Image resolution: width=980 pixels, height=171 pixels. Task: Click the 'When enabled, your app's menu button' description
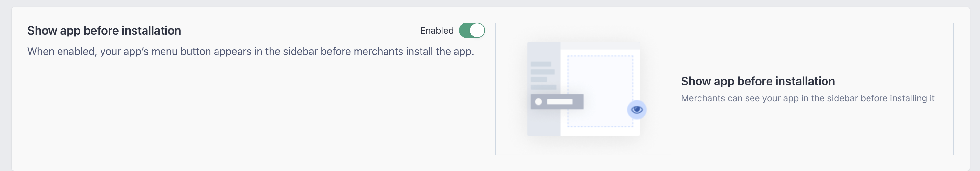pos(251,51)
